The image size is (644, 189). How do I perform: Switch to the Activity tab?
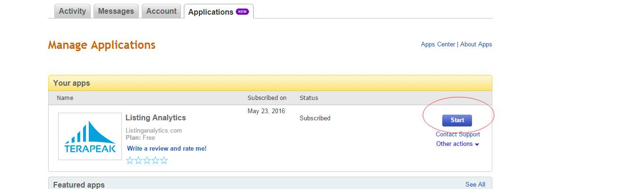pyautogui.click(x=72, y=11)
